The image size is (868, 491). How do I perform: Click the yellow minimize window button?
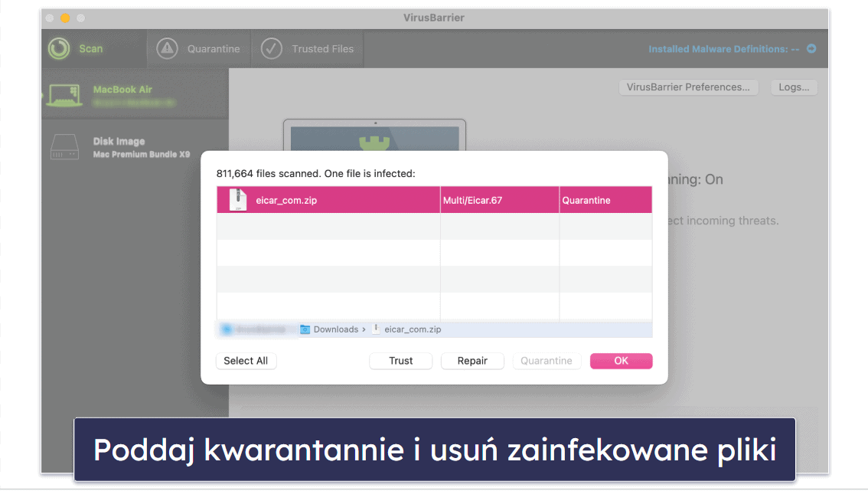pyautogui.click(x=65, y=18)
